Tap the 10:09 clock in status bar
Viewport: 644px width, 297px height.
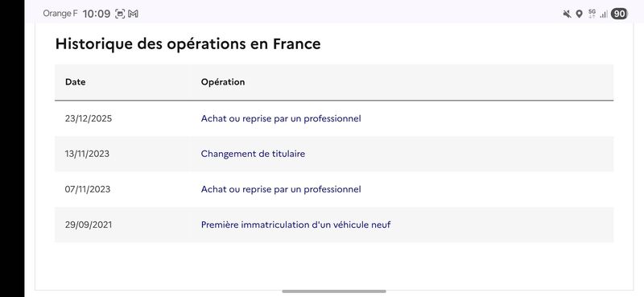click(97, 14)
